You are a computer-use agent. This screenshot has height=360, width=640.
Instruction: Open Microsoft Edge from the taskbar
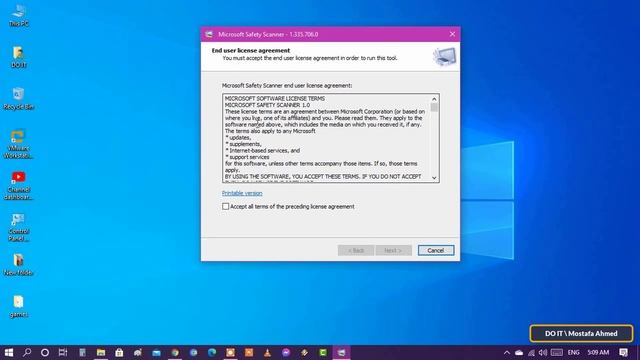(212, 353)
